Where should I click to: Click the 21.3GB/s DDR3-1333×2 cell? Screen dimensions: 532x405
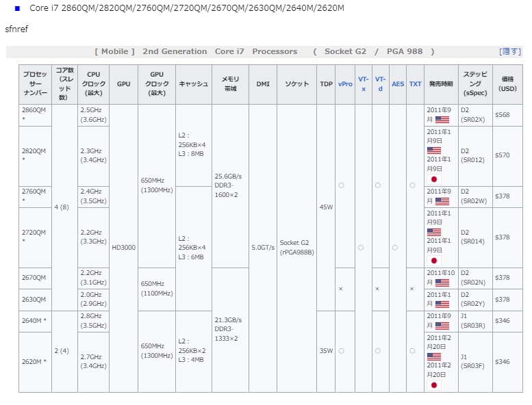click(230, 330)
